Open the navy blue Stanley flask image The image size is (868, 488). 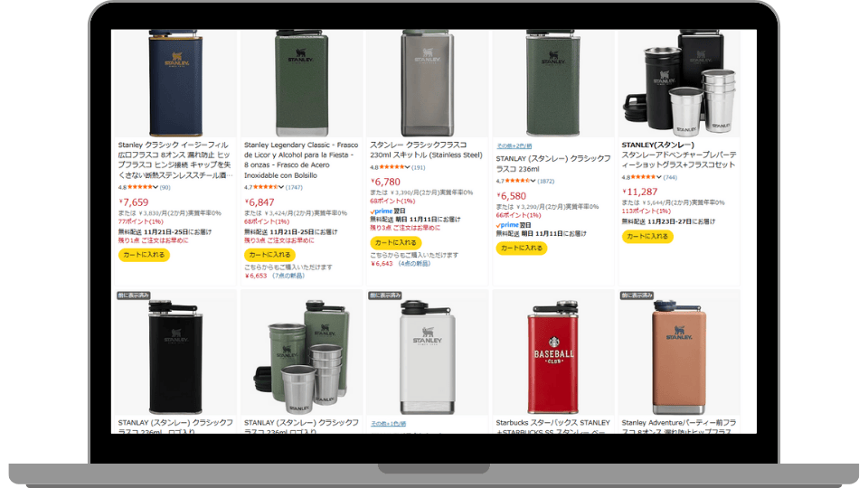coord(175,83)
